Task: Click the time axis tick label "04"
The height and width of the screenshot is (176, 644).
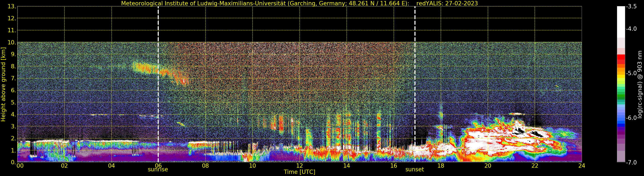Action: click(111, 166)
